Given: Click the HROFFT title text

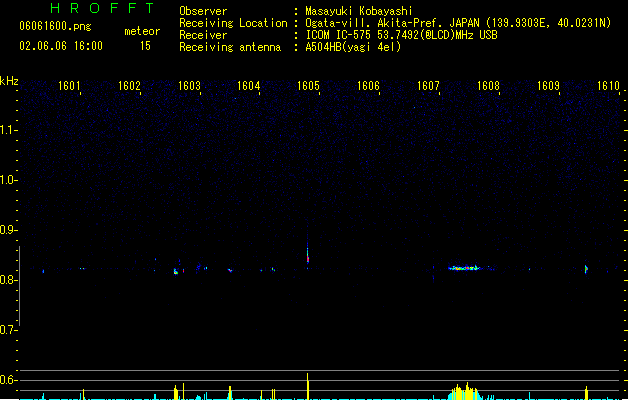Looking at the screenshot, I should pos(102,8).
